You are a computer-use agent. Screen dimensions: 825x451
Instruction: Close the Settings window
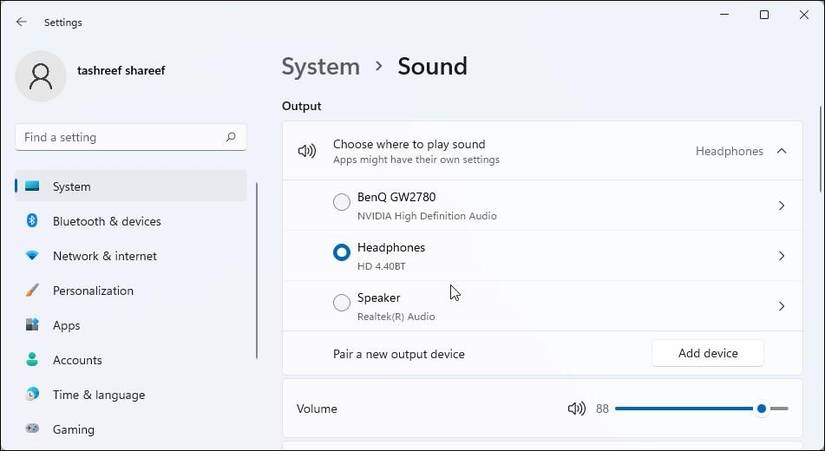[x=804, y=15]
